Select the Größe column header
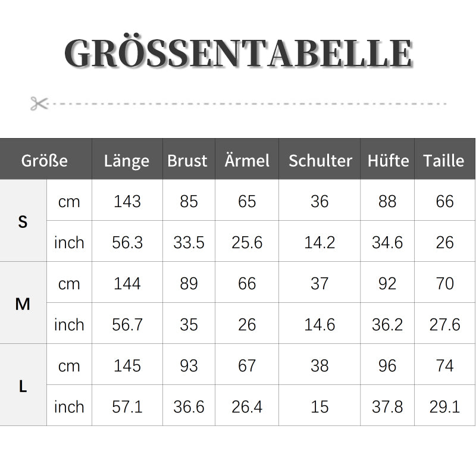This screenshot has height=476, width=476. [45, 160]
